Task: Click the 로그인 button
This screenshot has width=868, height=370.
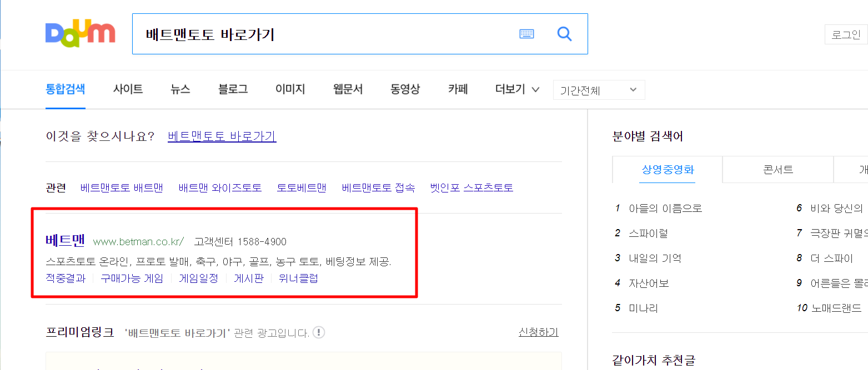Action: pos(846,34)
